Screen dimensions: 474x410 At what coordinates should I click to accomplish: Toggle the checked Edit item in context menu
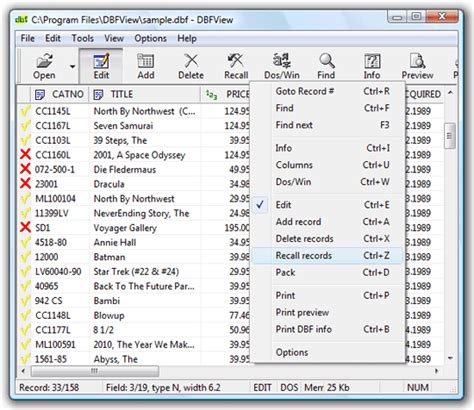pyautogui.click(x=328, y=204)
